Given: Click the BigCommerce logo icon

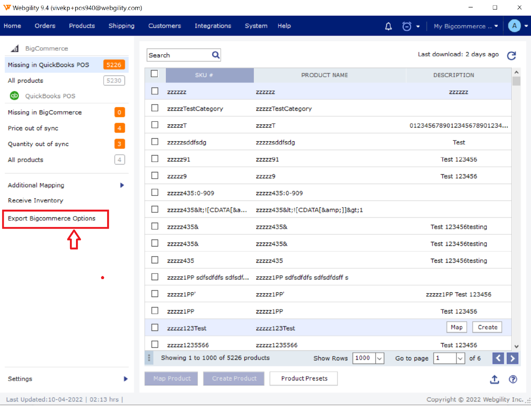Looking at the screenshot, I should coord(15,48).
